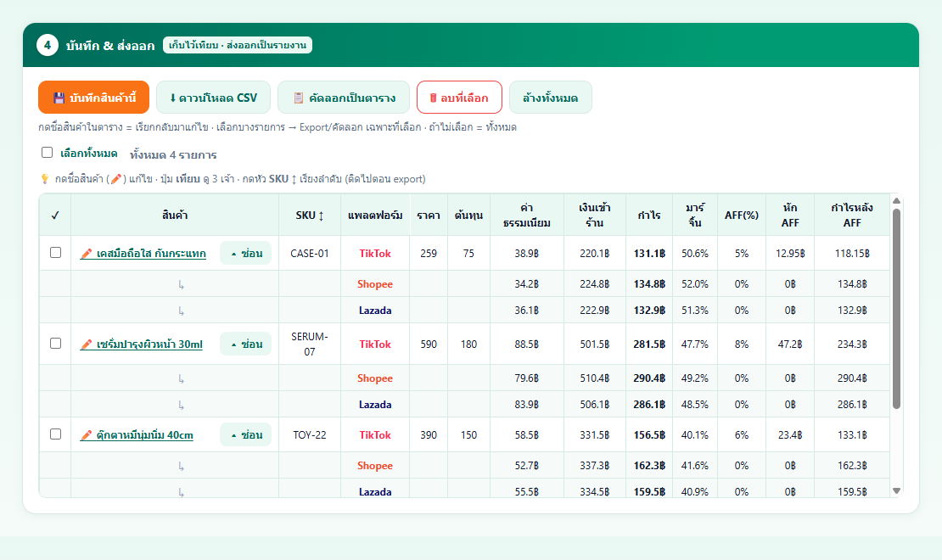The width and height of the screenshot is (942, 560).
Task: Click the table's vertical scrollbar thumb
Action: point(896,309)
